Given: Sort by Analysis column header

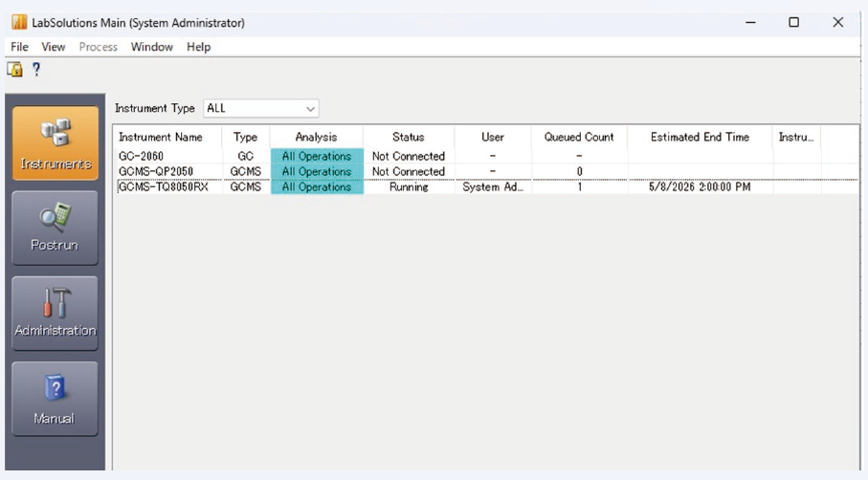Looking at the screenshot, I should tap(316, 137).
